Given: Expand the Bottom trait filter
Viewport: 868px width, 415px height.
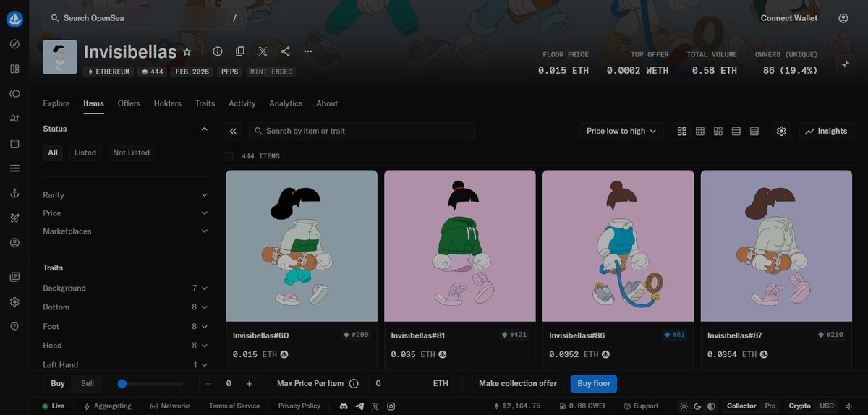Looking at the screenshot, I should [x=125, y=307].
